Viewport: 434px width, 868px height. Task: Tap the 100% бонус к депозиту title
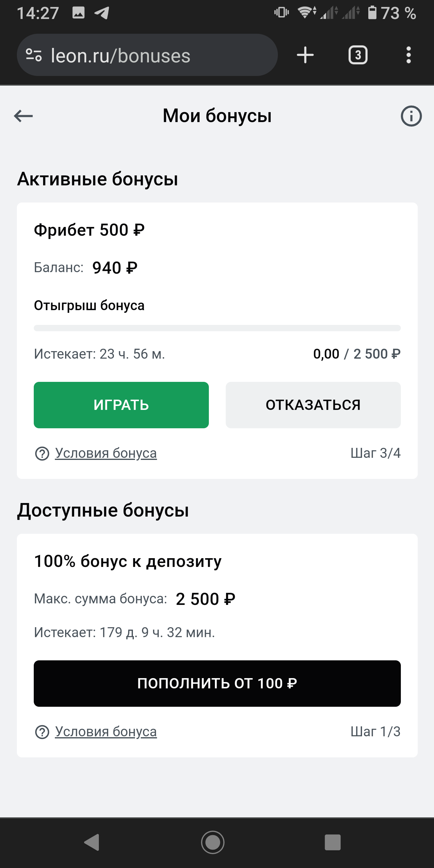pos(128,561)
